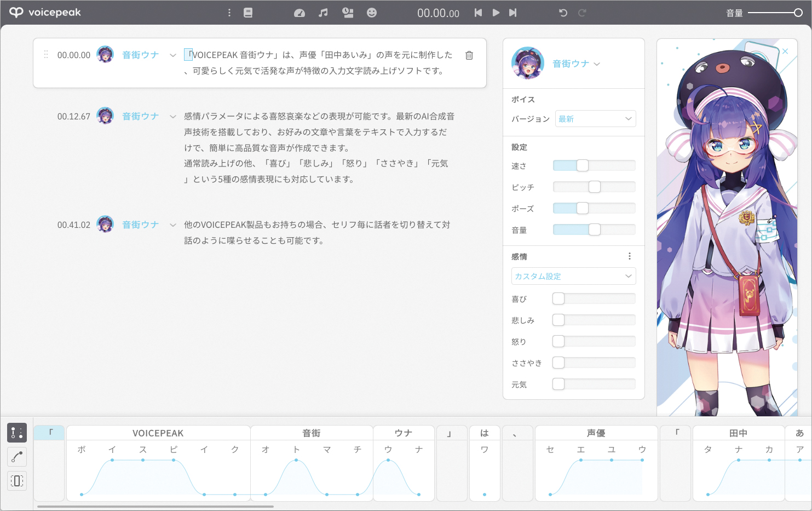Click the text starting 感情パラメータによる
The image size is (812, 511).
click(320, 147)
